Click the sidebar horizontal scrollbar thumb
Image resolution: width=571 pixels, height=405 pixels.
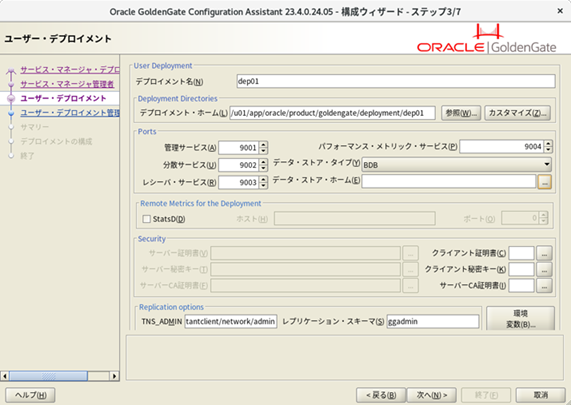[48, 376]
